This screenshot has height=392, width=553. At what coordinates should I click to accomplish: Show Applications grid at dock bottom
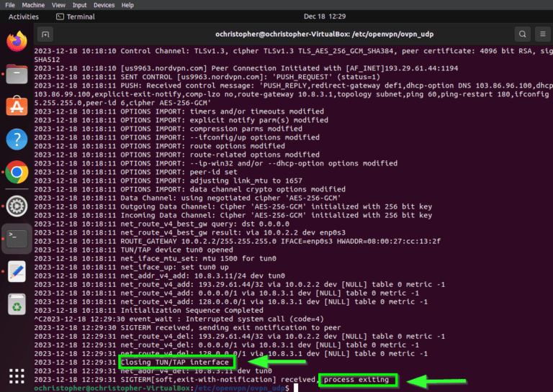click(x=17, y=375)
